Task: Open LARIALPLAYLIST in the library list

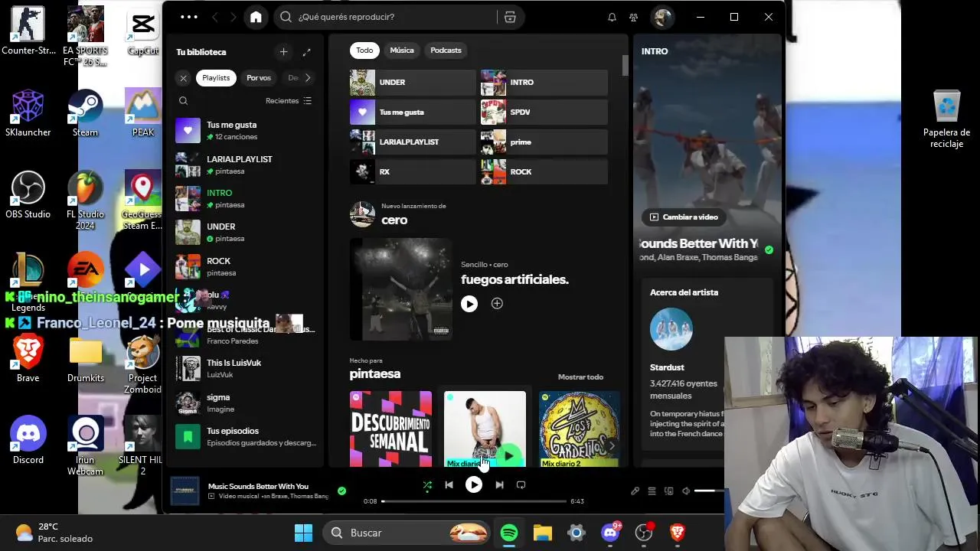Action: pos(245,165)
